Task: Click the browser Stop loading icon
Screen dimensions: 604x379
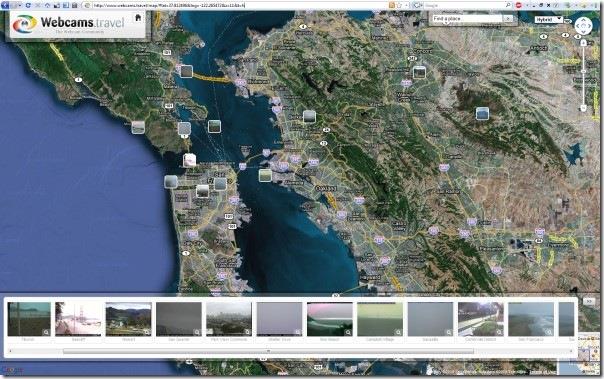Action: tap(37, 5)
